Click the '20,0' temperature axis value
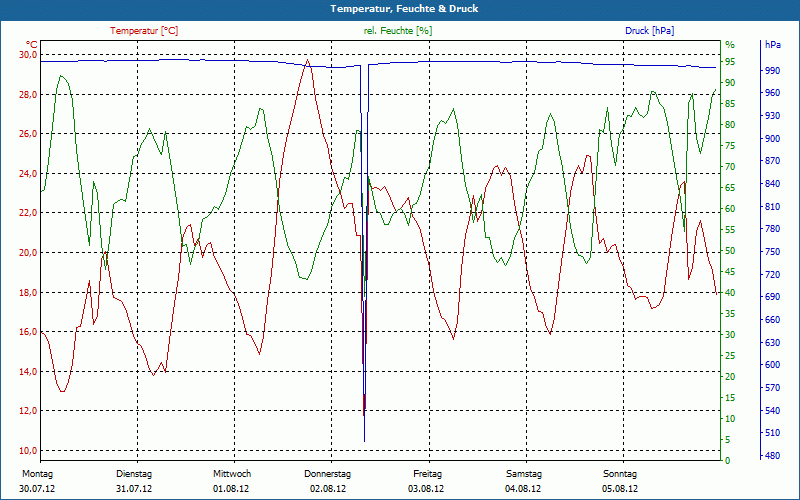Viewport: 800px width, 500px height. [x=28, y=253]
